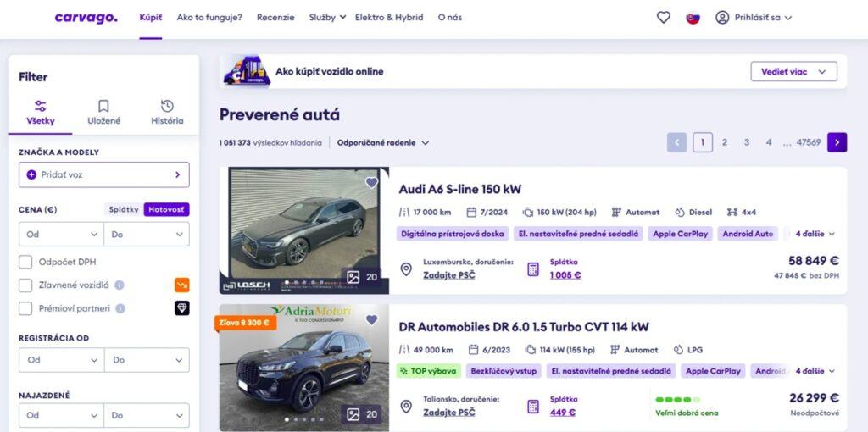Show info for Prémioví partneri
Screen dimensions: 868x432
(120, 308)
